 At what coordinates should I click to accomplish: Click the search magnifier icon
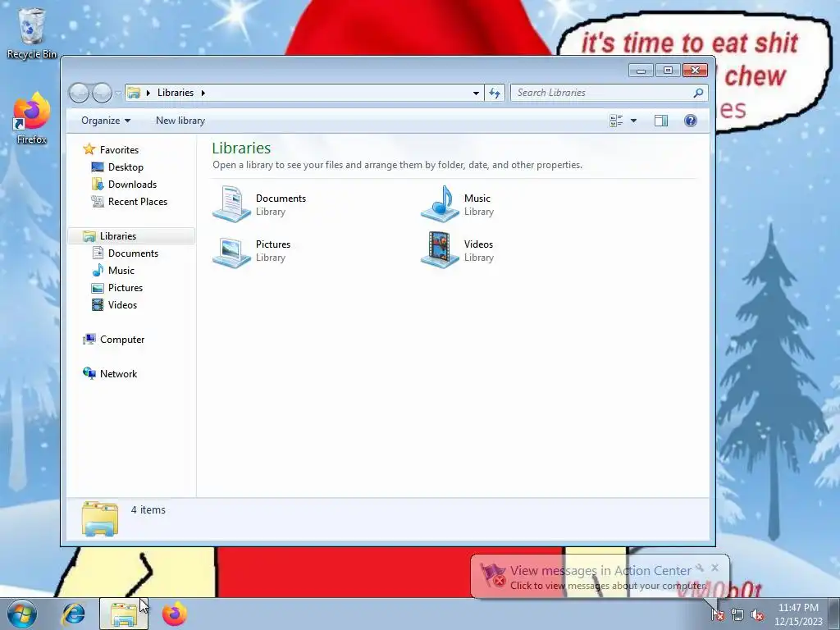698,94
